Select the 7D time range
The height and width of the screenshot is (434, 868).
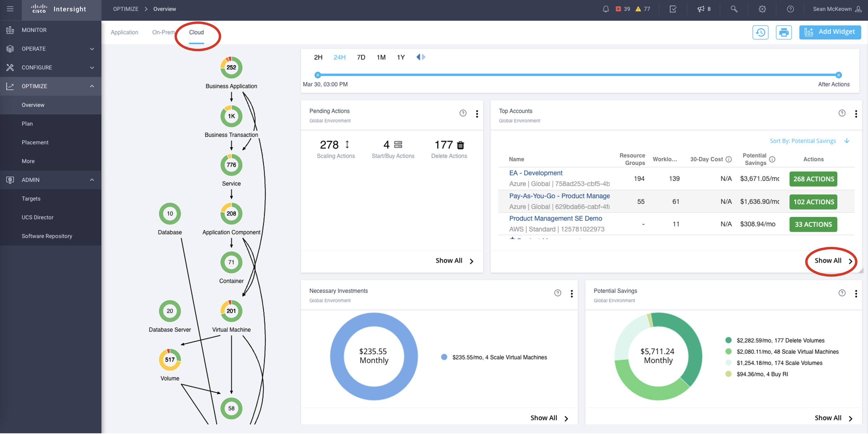[361, 57]
